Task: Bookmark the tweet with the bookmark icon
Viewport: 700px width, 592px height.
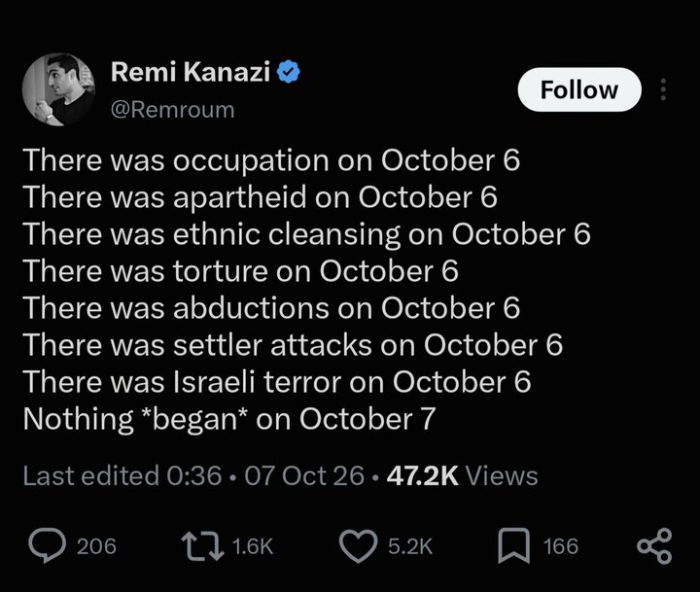Action: 514,545
